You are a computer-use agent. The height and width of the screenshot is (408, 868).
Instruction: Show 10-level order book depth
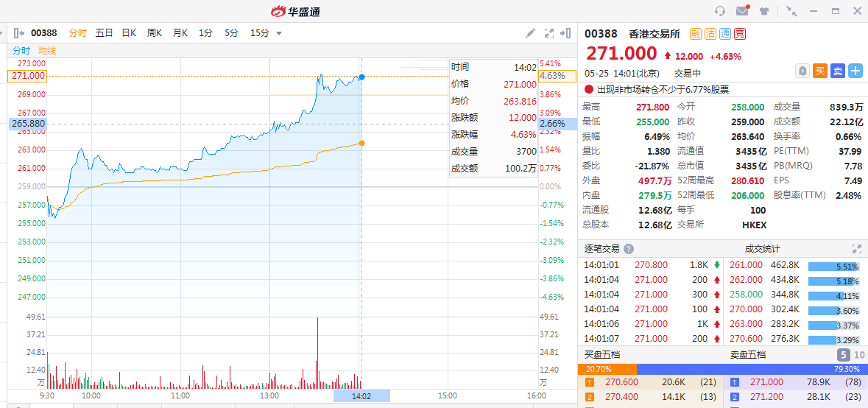(860, 355)
